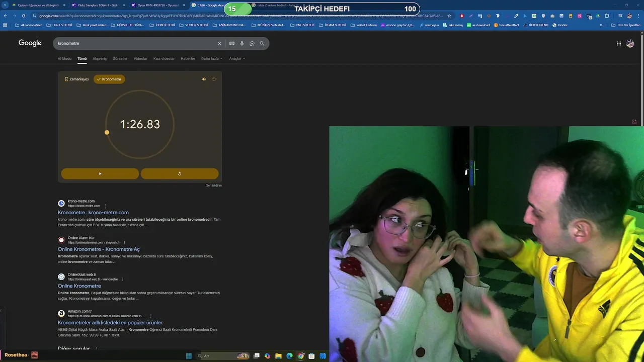Open the ae download bookmark
This screenshot has width=644, height=362.
pos(478,25)
